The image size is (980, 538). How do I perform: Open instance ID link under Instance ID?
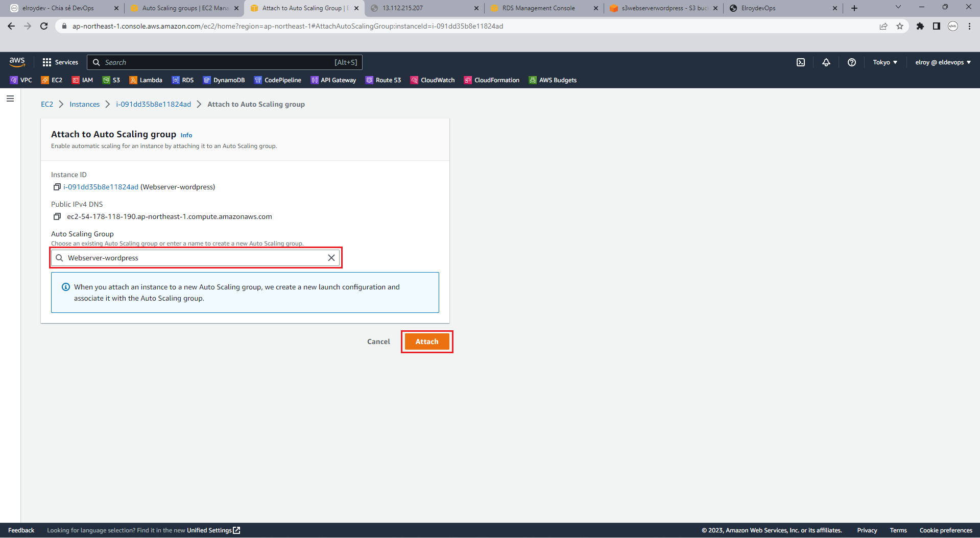(101, 187)
